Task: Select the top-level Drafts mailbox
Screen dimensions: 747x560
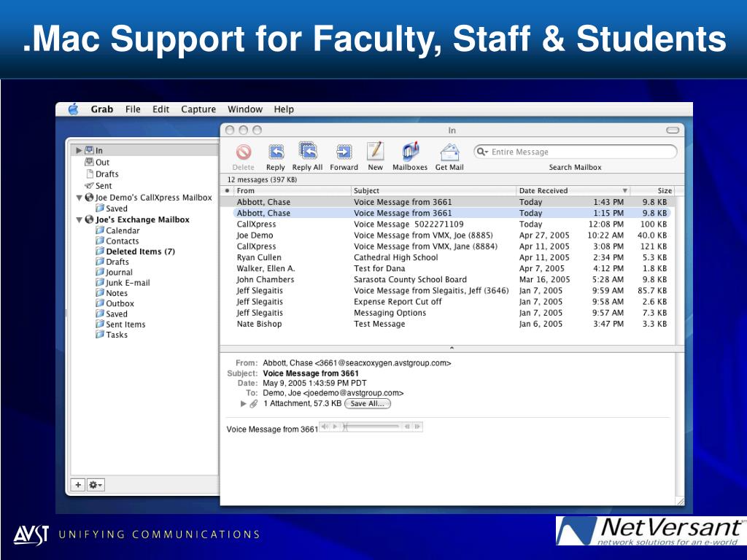Action: coord(107,174)
